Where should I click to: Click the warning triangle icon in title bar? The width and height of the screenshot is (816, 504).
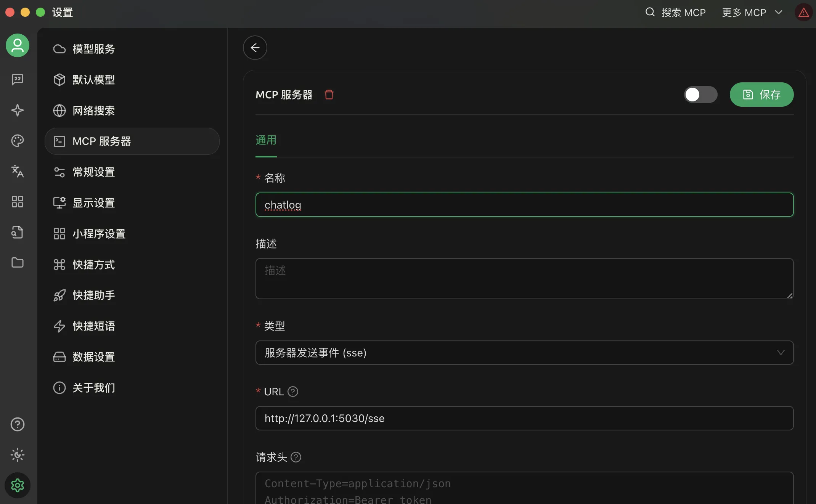coord(803,12)
